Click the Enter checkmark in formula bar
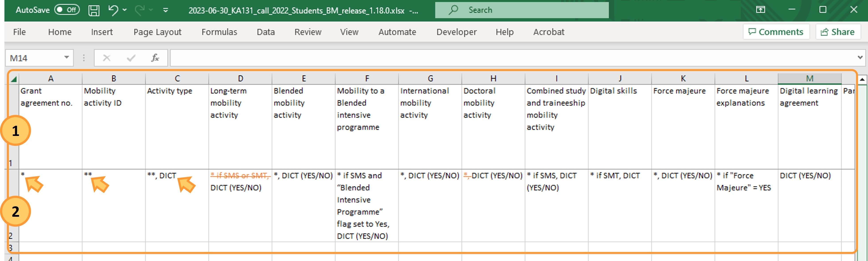This screenshot has width=868, height=261. 131,58
